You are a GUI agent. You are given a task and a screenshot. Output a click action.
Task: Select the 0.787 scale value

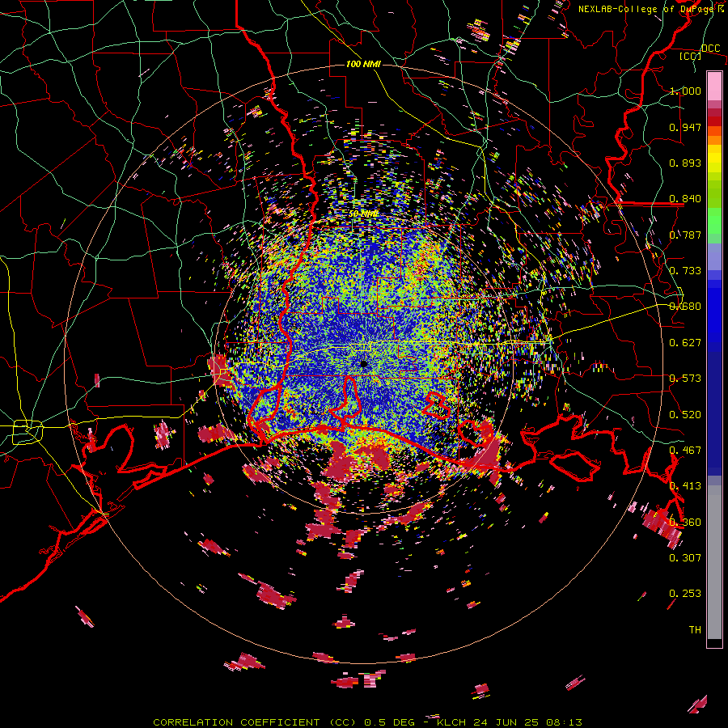[x=685, y=235]
